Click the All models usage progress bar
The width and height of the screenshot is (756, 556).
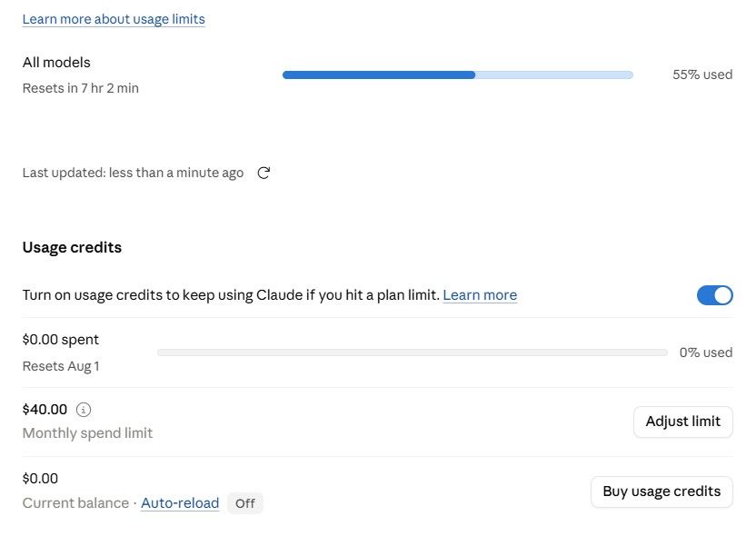pos(458,74)
